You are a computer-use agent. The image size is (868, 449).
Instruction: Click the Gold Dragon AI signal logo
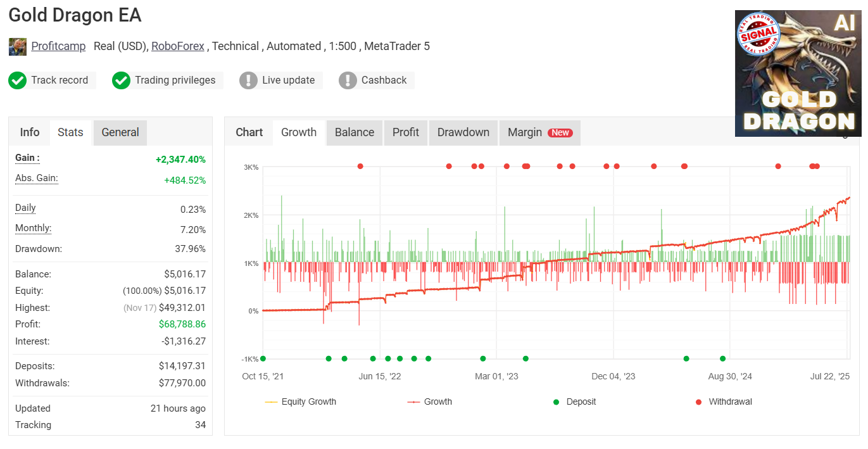click(x=798, y=73)
